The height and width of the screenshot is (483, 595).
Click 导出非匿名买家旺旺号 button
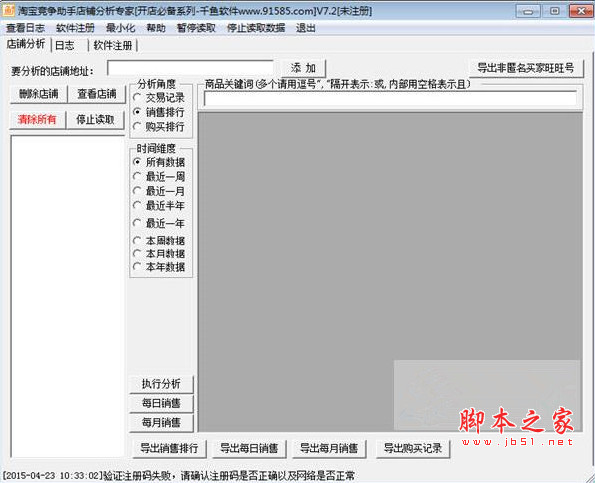point(526,68)
